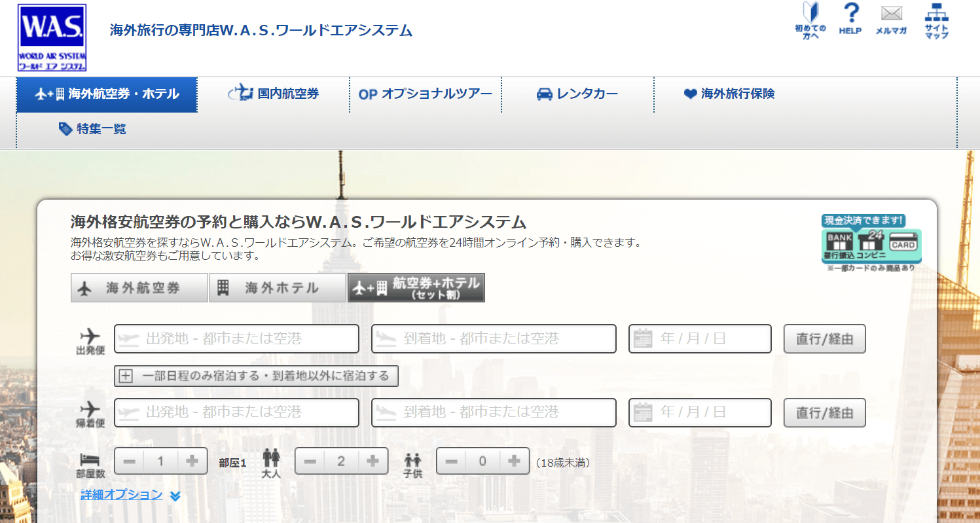980x523 pixels.
Task: Click the 帰着便 departure city input field
Action: click(x=237, y=413)
